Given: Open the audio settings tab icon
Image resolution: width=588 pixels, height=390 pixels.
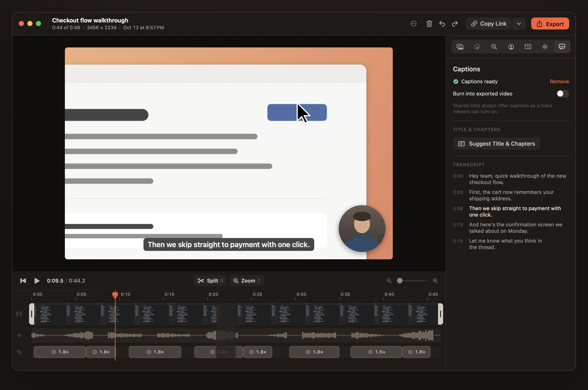Looking at the screenshot, I should (x=545, y=47).
